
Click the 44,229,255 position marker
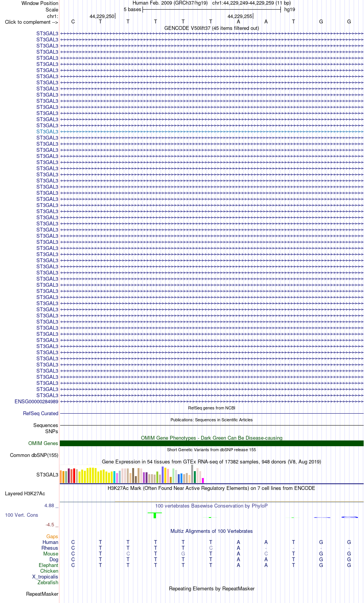[240, 16]
